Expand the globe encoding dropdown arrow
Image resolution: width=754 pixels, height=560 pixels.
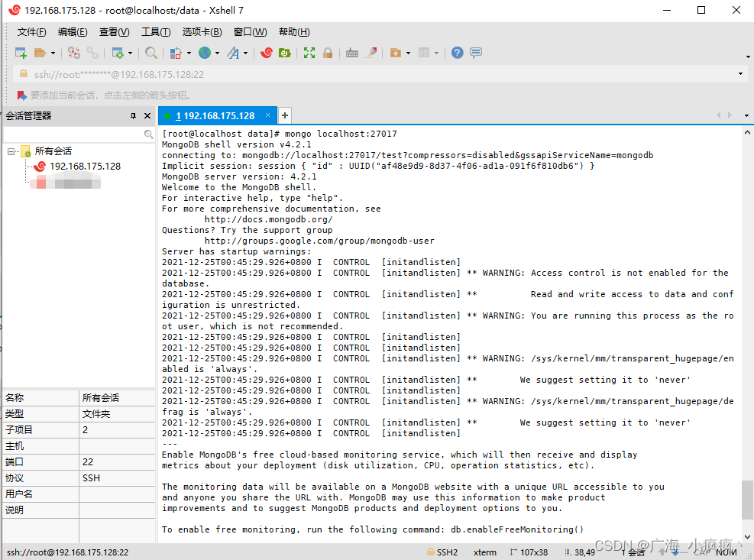[x=218, y=53]
